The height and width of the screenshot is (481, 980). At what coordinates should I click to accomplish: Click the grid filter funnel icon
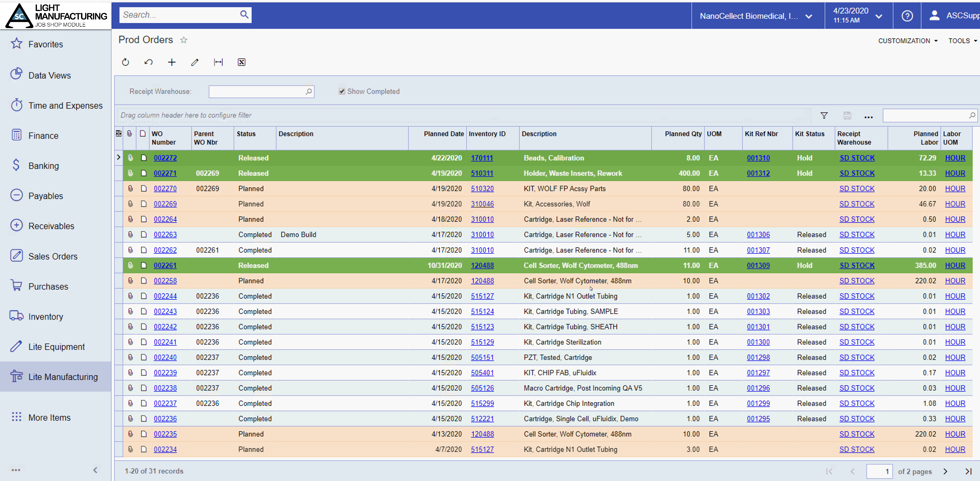click(x=824, y=115)
